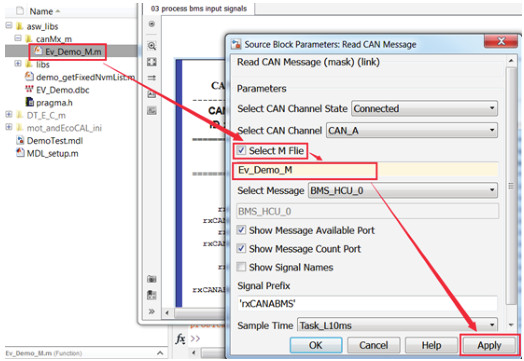Image resolution: width=524 pixels, height=361 pixels.
Task: Expand the libs folder
Action: tap(18, 64)
